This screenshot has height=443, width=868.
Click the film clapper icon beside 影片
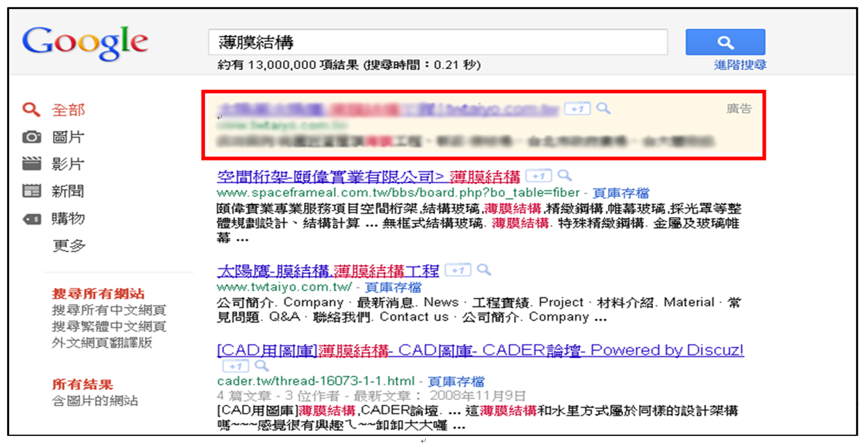[31, 164]
